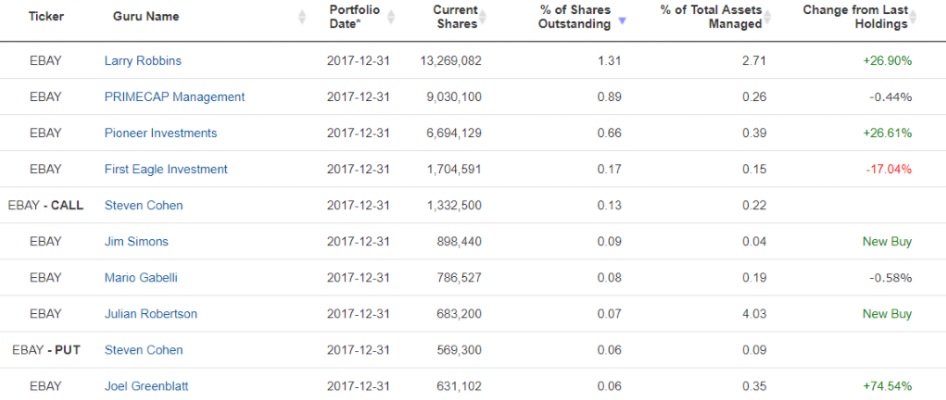Select New Buy in Julian Robertson row

(887, 314)
